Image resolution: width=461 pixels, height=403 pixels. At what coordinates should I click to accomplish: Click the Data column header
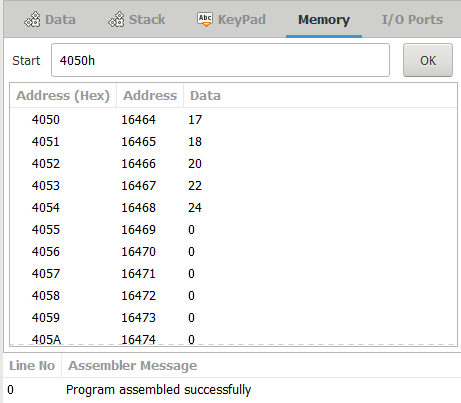205,96
